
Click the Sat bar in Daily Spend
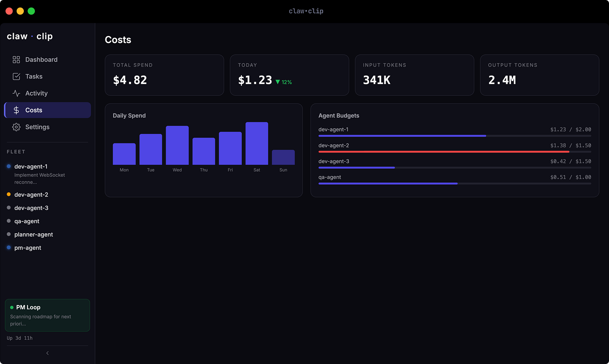pos(257,143)
